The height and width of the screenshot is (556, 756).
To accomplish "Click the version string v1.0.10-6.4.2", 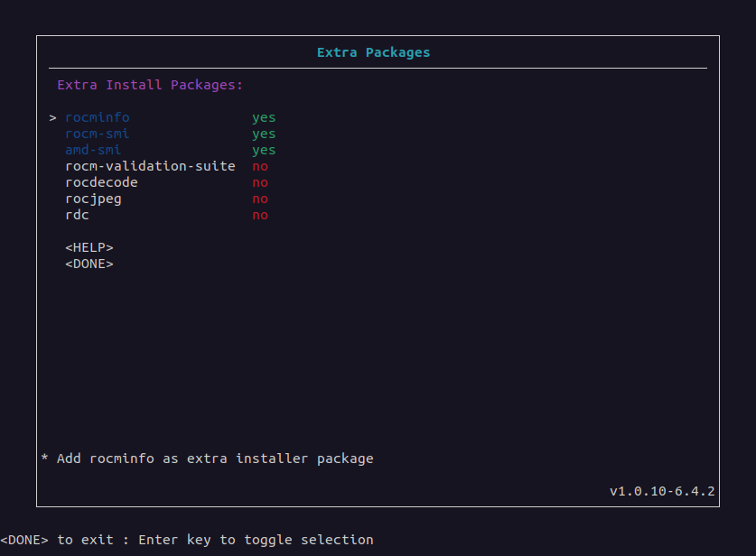I will [662, 491].
